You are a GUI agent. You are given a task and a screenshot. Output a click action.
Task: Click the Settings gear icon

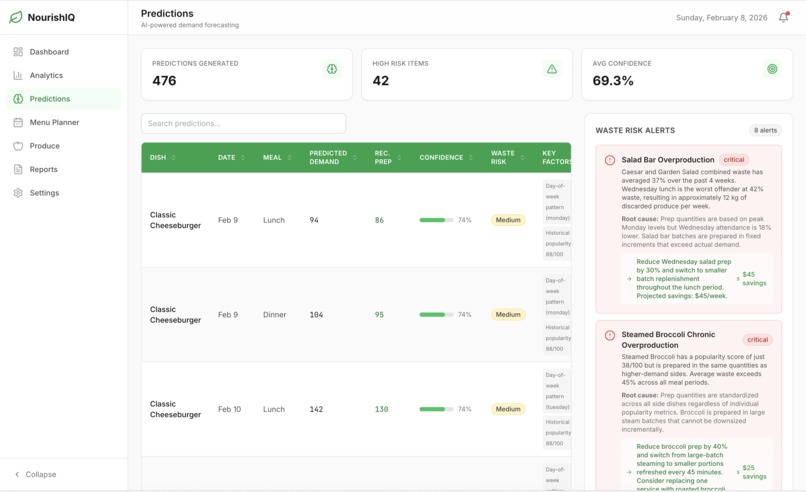pos(18,193)
